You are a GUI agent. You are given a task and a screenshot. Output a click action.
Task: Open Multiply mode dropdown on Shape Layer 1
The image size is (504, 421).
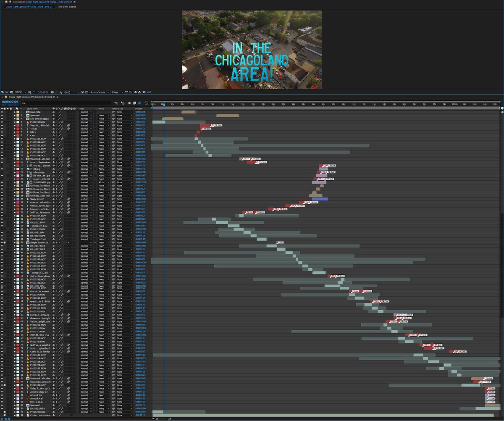[86, 199]
